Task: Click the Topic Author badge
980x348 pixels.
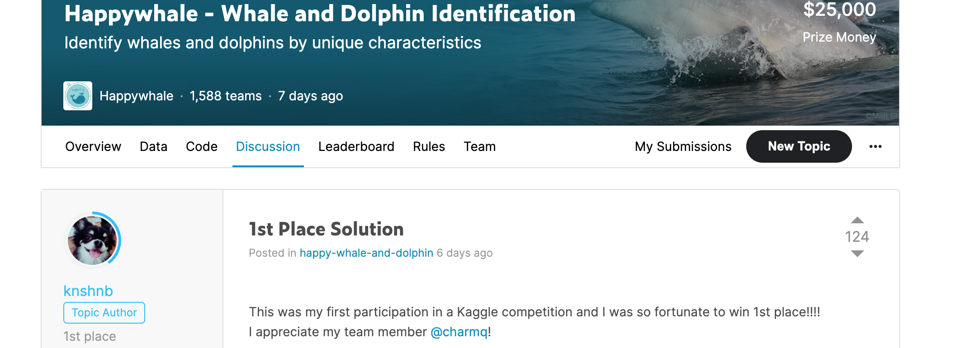Action: point(104,313)
